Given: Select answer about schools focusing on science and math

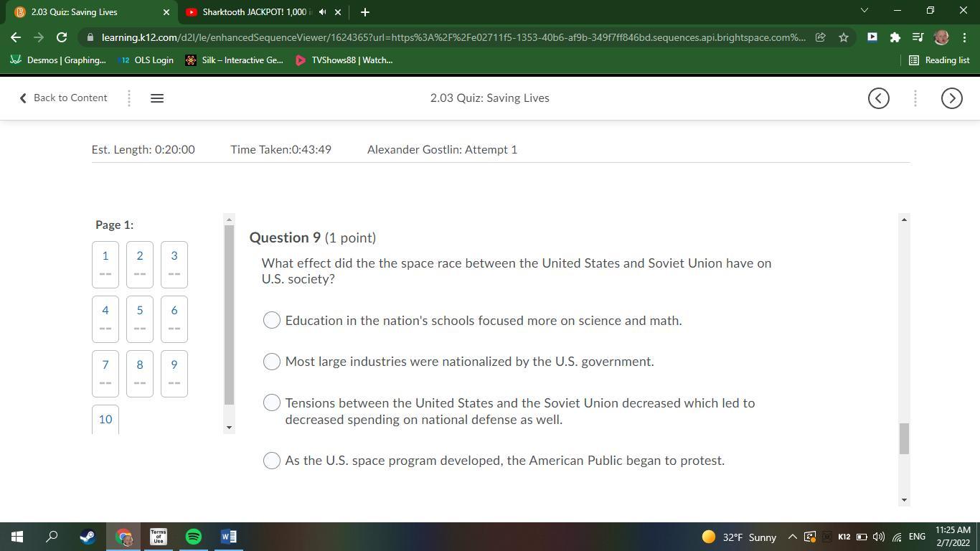Looking at the screenshot, I should pyautogui.click(x=272, y=320).
